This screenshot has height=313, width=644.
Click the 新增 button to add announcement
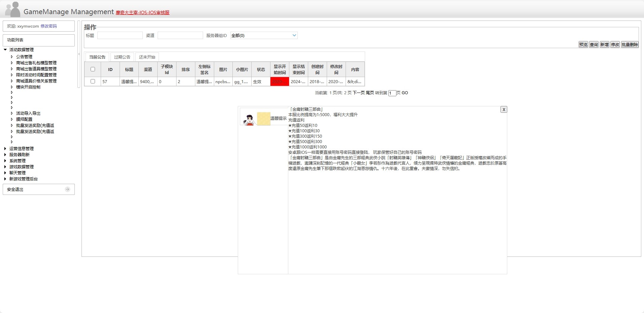604,44
